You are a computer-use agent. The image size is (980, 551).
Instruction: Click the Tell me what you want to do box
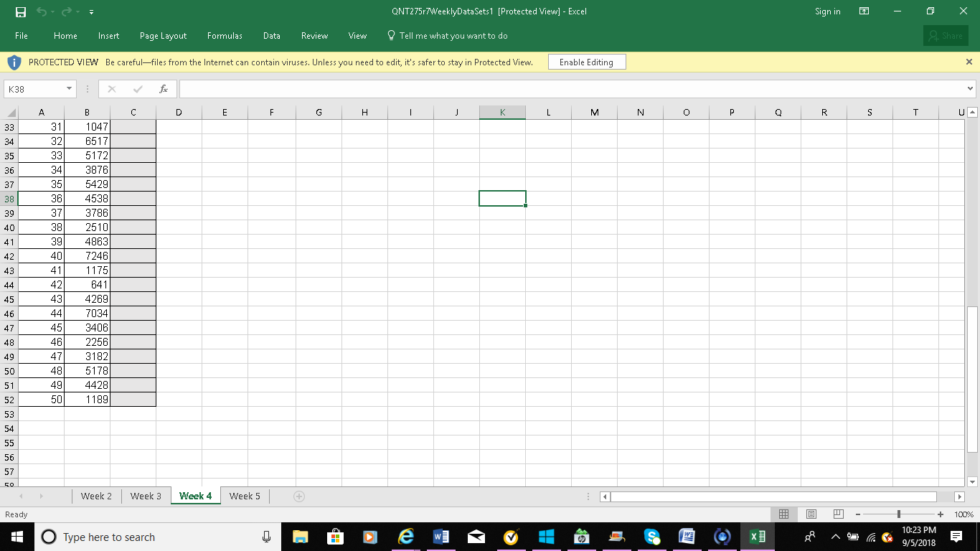[x=447, y=36]
